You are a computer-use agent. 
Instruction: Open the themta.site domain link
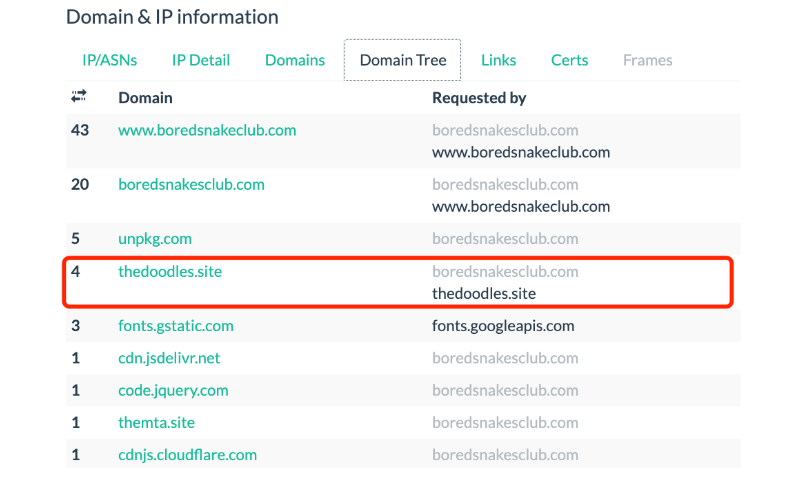click(x=156, y=422)
